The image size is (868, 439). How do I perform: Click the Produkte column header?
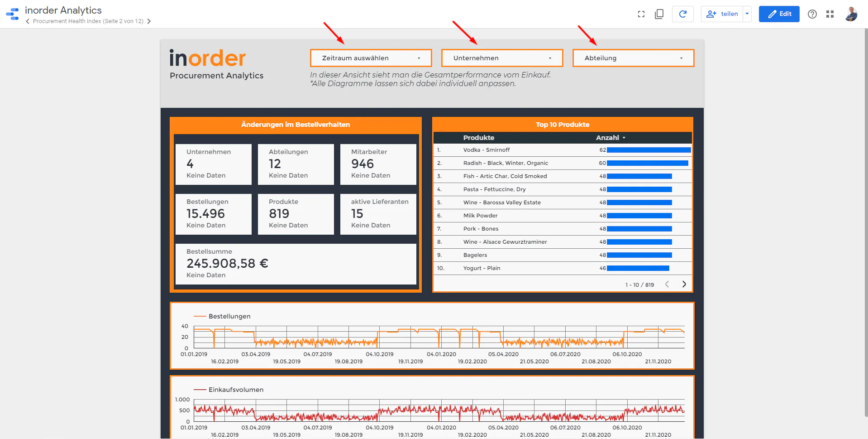coord(479,138)
